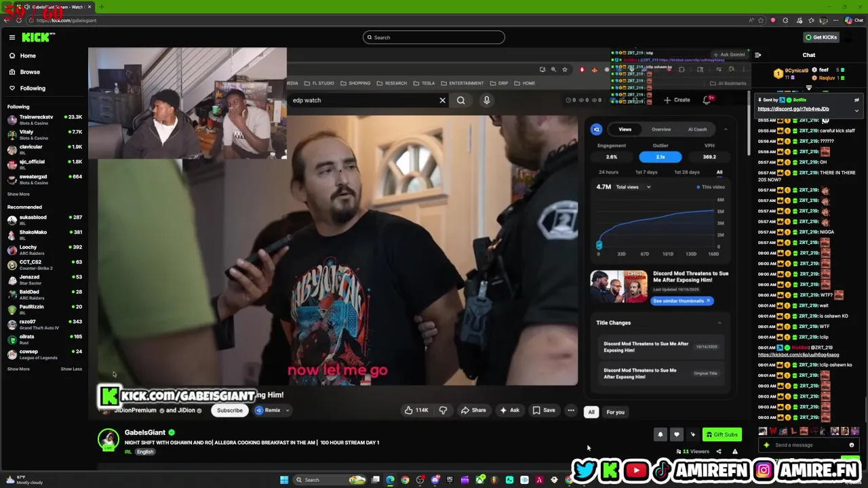Toggle the stream notification bell
The image size is (868, 488).
660,434
